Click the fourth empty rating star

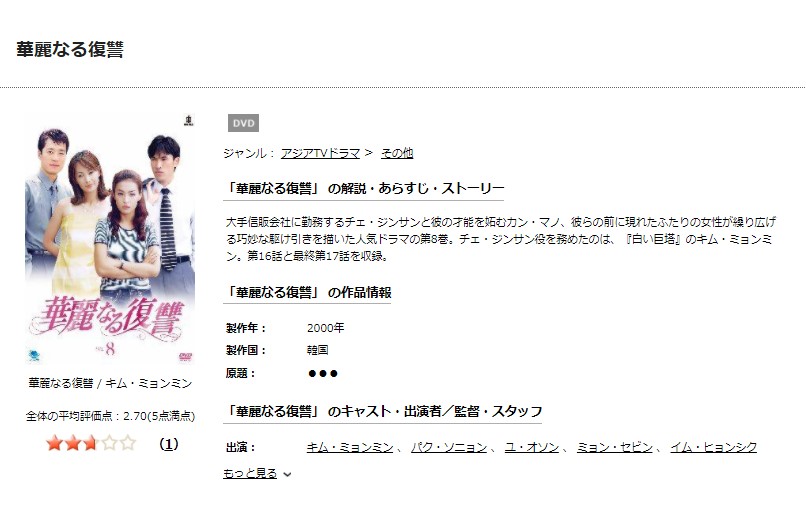[109, 443]
